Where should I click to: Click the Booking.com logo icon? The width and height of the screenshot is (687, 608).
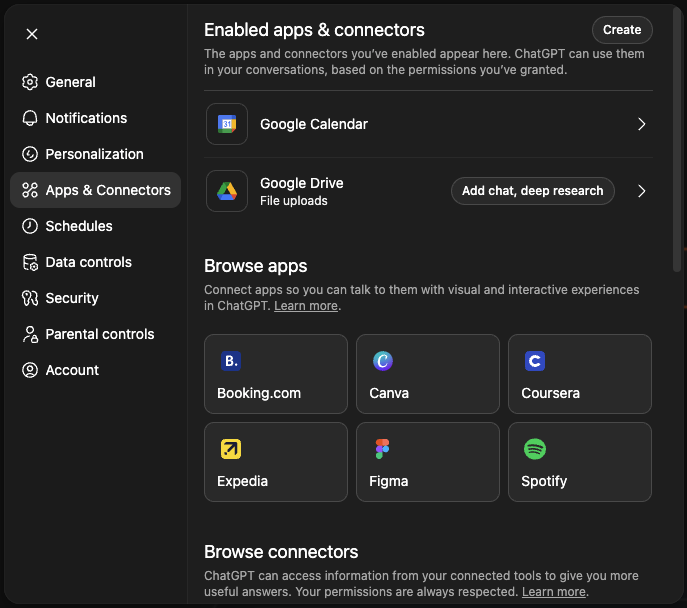(x=231, y=361)
